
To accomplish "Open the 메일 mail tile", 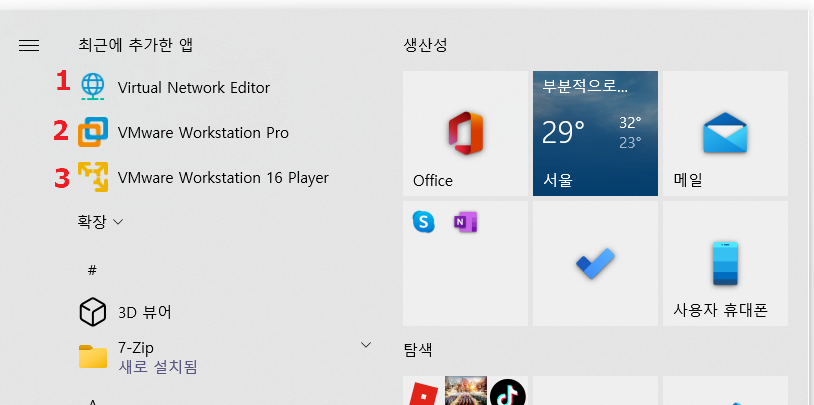I will [x=725, y=133].
